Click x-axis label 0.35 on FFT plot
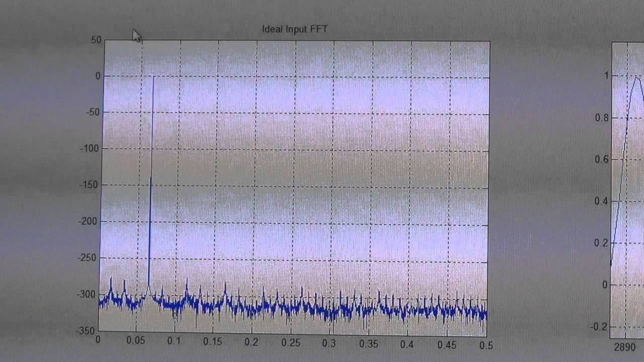The image size is (644, 362). pos(369,344)
